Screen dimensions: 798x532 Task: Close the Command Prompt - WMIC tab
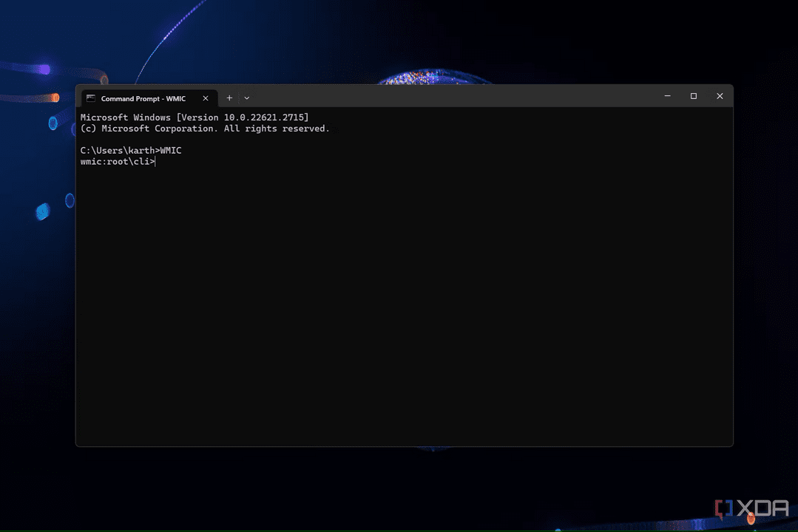pos(206,98)
